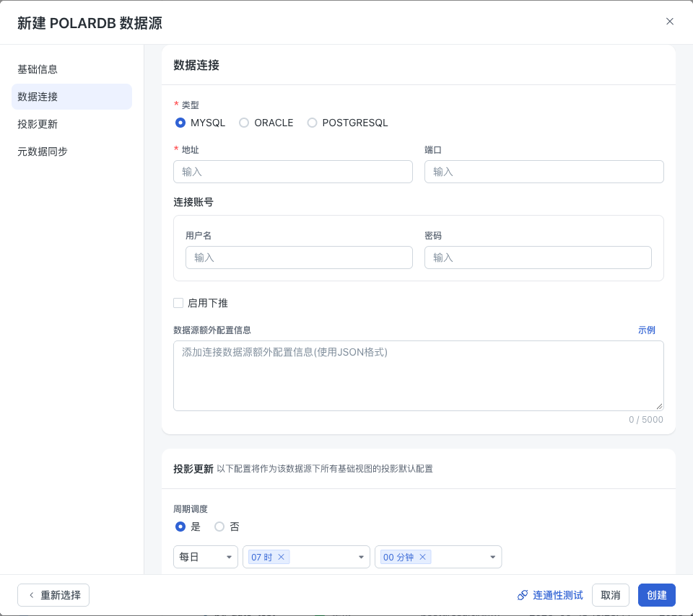
Task: Close the 新建 POLARDB 数据源 dialog
Action: (670, 21)
